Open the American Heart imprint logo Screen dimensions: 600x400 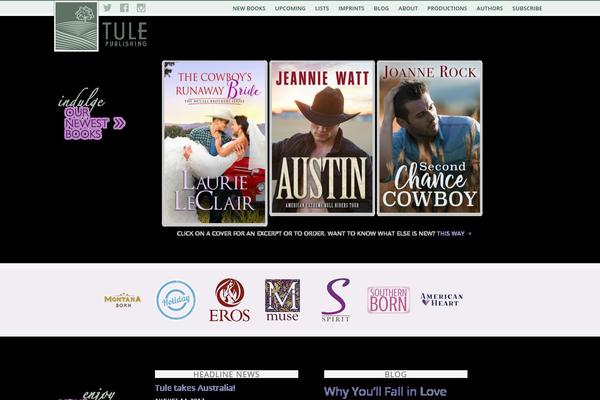click(x=442, y=300)
